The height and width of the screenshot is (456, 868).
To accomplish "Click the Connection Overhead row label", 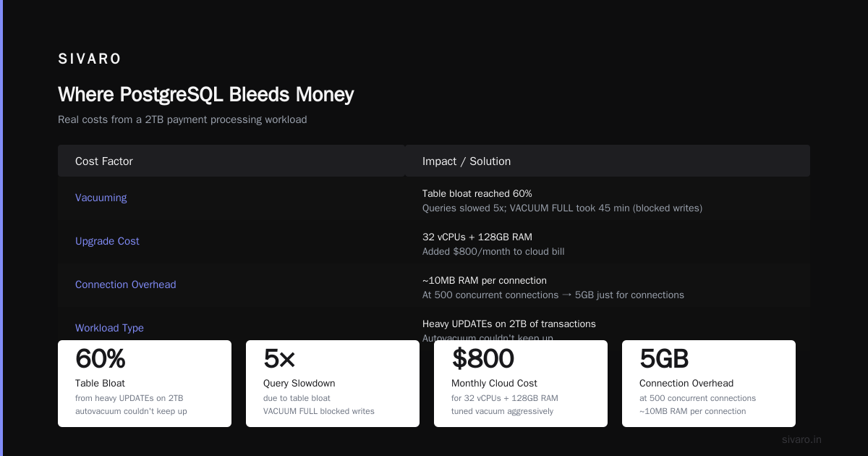I will pyautogui.click(x=126, y=284).
